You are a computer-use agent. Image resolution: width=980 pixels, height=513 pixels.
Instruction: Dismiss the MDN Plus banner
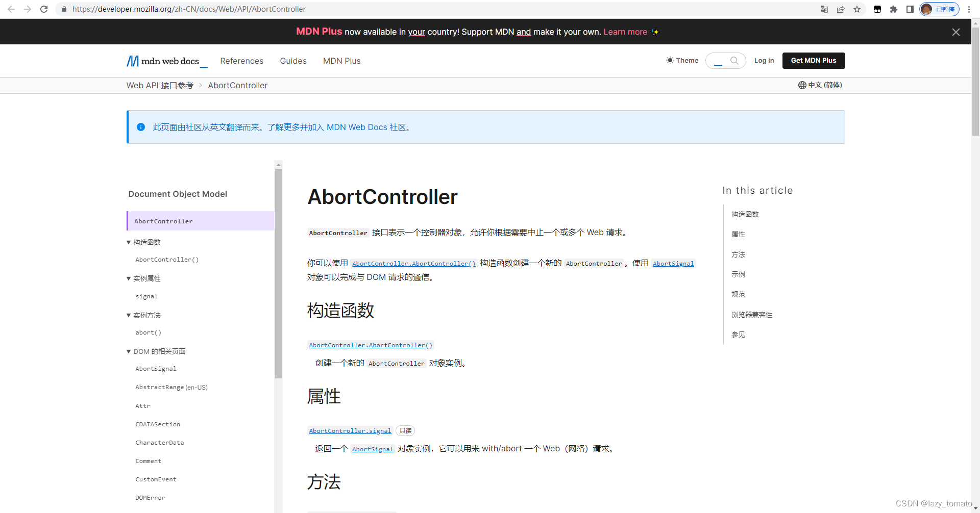(x=955, y=32)
